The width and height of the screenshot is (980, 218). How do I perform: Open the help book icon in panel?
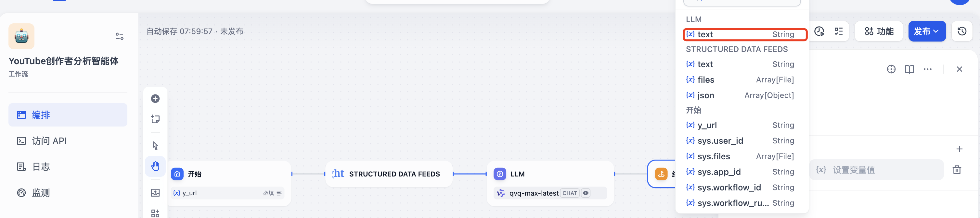coord(909,69)
